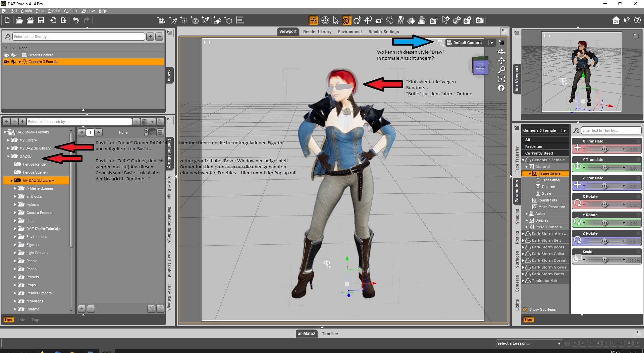Select the Scale tool
This screenshot has width=644, height=353.
click(x=379, y=20)
